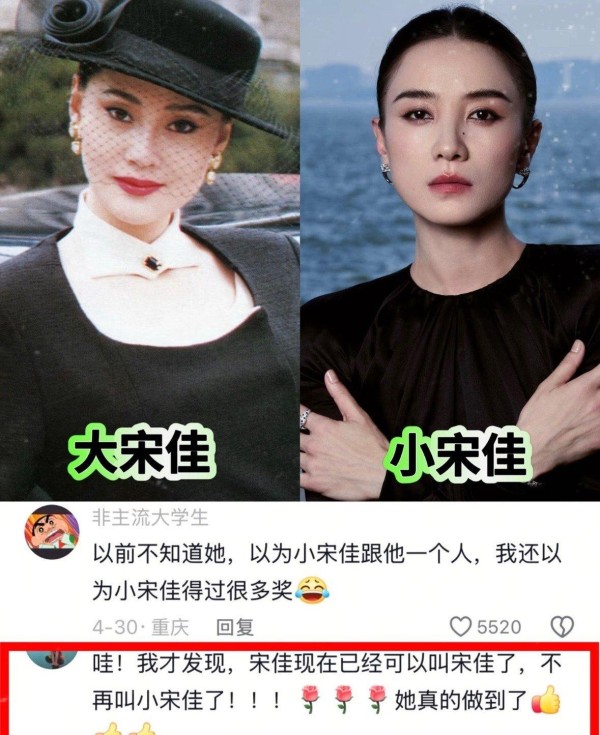Like the comment using the heart icon
The height and width of the screenshot is (735, 600).
[x=460, y=626]
